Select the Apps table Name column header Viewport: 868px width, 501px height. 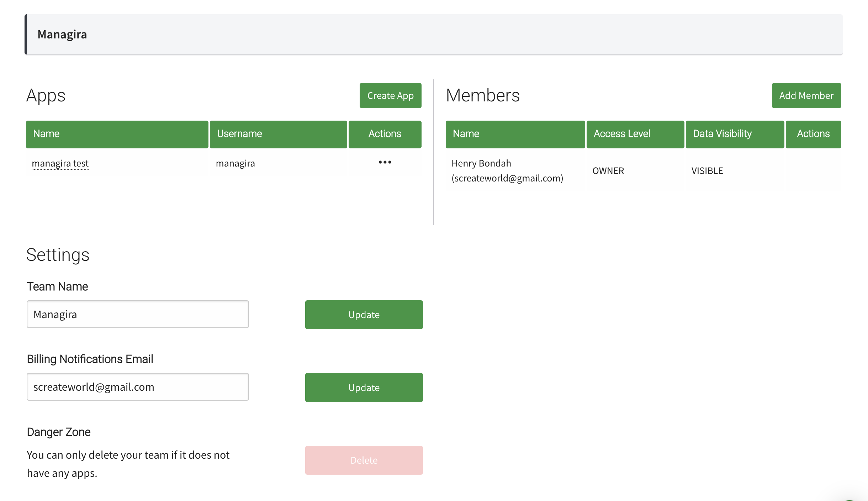click(x=117, y=134)
